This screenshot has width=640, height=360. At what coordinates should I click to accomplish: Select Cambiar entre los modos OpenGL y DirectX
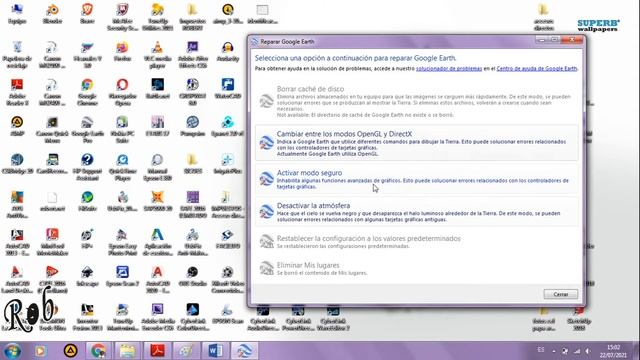click(417, 143)
